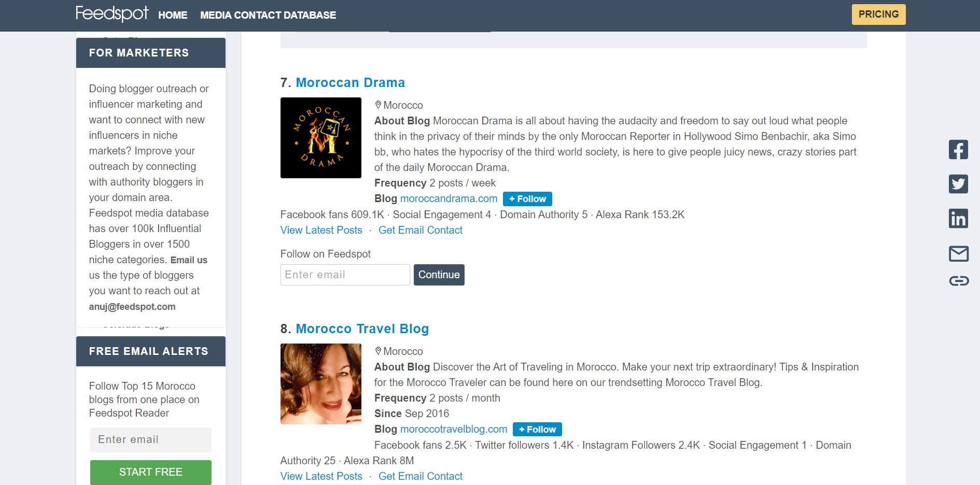Open Media Contact Database menu
The width and height of the screenshot is (980, 485).
(x=268, y=16)
